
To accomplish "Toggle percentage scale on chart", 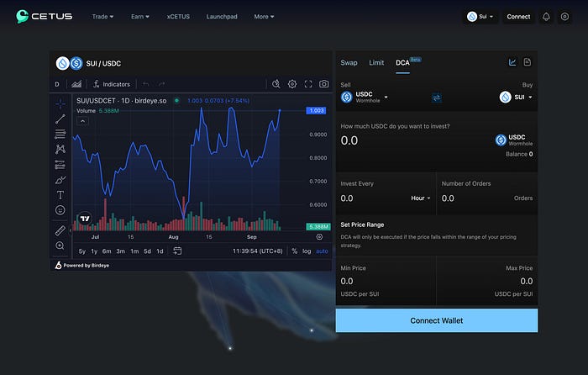I will [294, 251].
